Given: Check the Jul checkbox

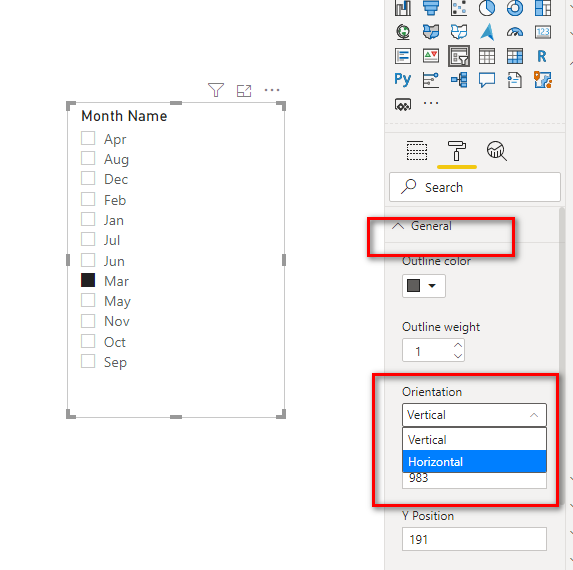Looking at the screenshot, I should (x=88, y=240).
